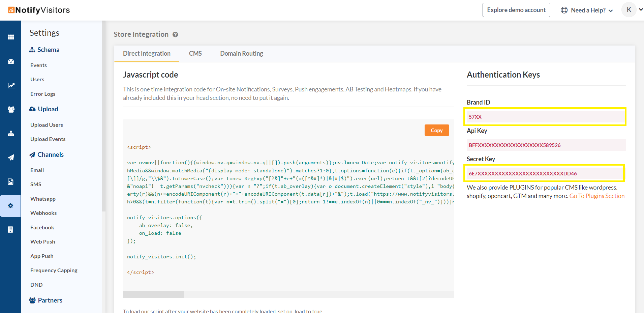
Task: Open the hierarchy sitemap sidebar icon
Action: [11, 134]
